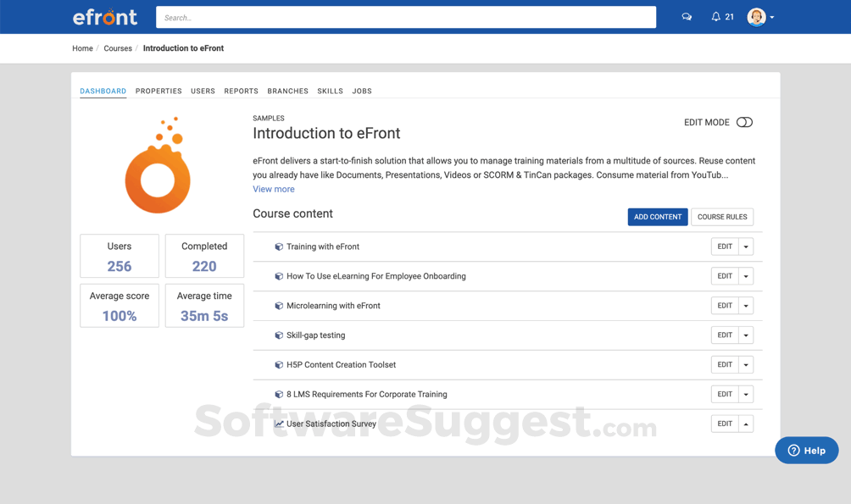Click the content package icon beside Training with eFront
Viewport: 851px width, 504px height.
point(279,246)
